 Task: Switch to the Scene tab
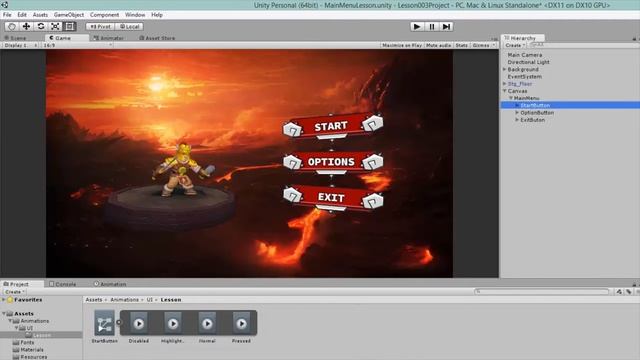pyautogui.click(x=16, y=38)
